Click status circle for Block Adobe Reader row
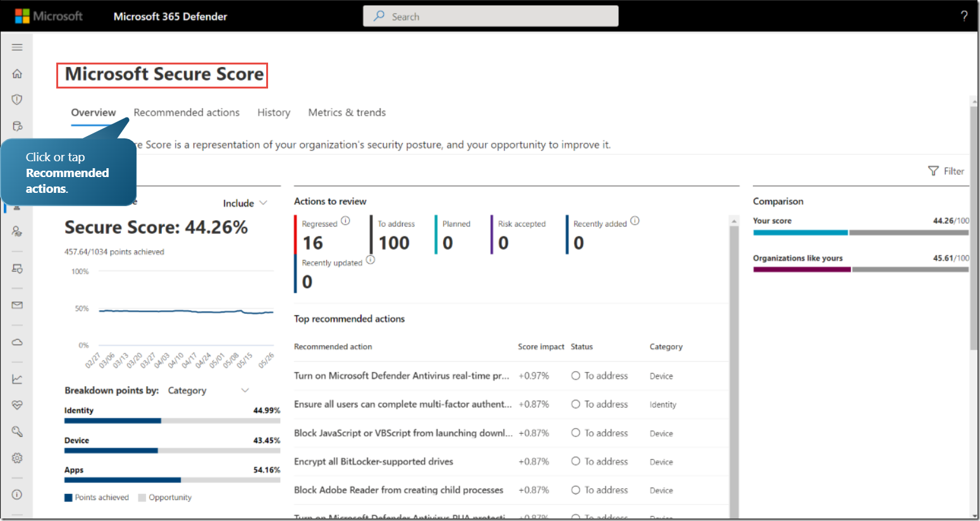Image resolution: width=980 pixels, height=521 pixels. 575,490
